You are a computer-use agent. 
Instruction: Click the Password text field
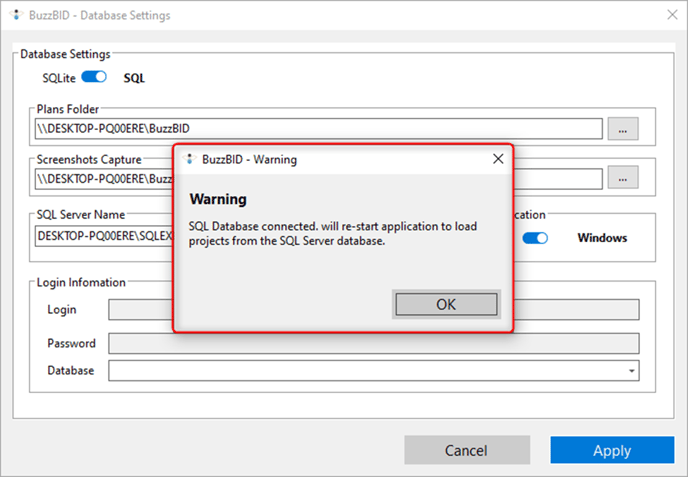374,344
